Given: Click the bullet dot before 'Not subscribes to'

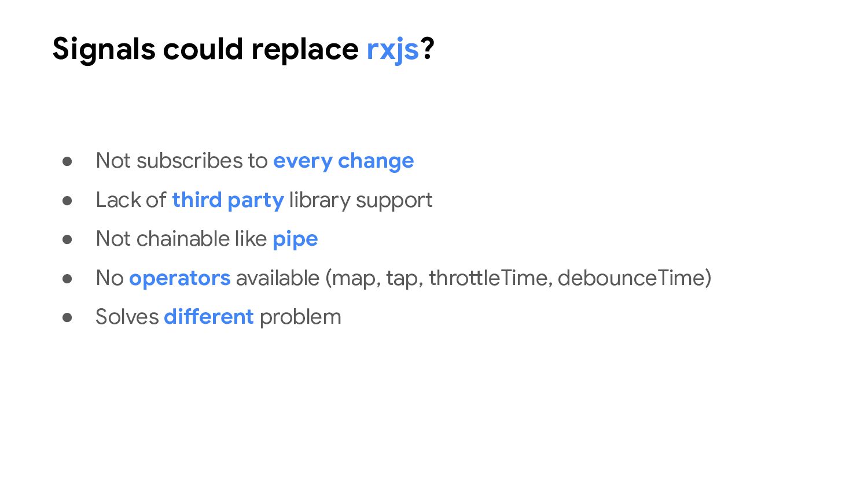Looking at the screenshot, I should 67,161.
